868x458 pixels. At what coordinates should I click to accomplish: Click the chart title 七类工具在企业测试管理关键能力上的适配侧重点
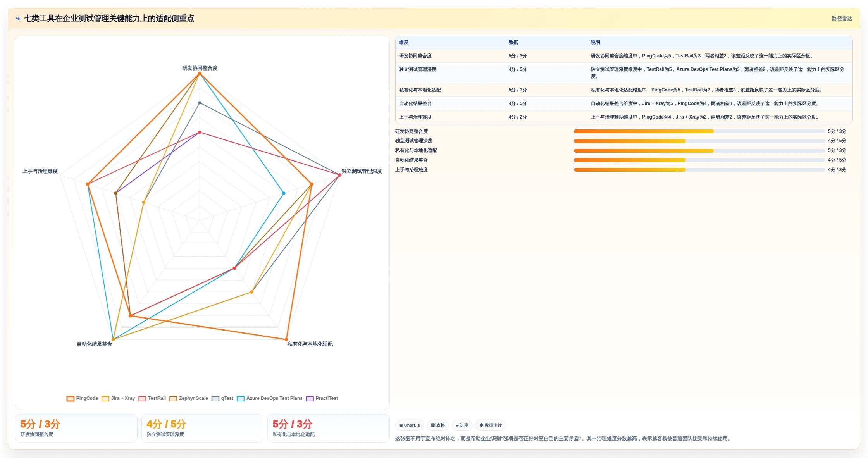[x=109, y=19]
